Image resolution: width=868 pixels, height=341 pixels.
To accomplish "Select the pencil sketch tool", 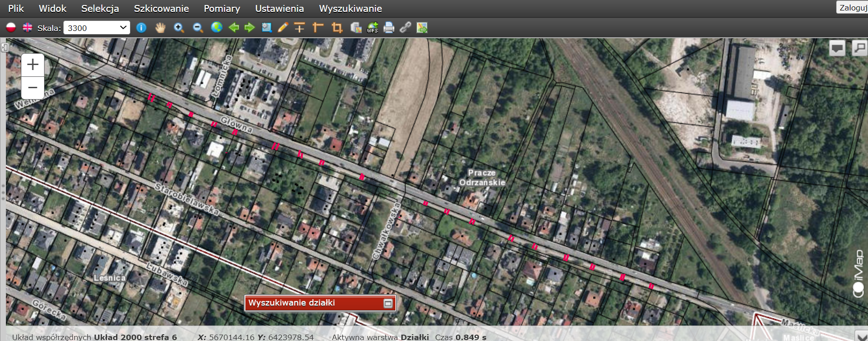I will [x=283, y=28].
